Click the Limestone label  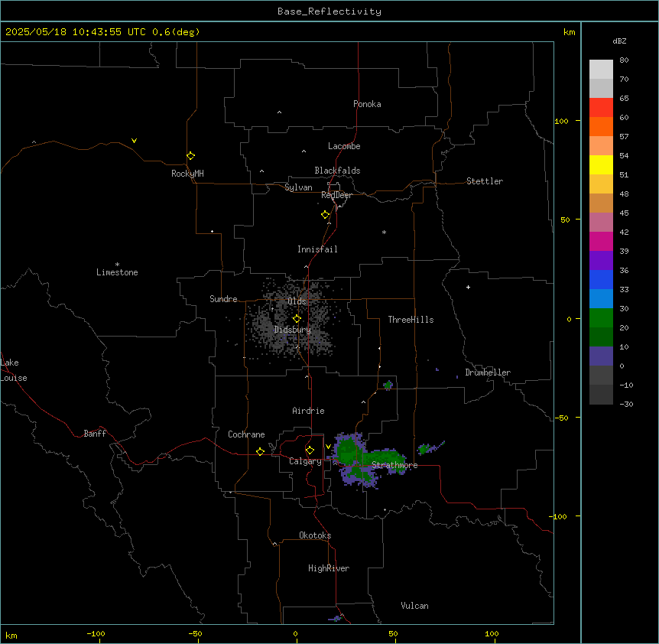tap(117, 272)
